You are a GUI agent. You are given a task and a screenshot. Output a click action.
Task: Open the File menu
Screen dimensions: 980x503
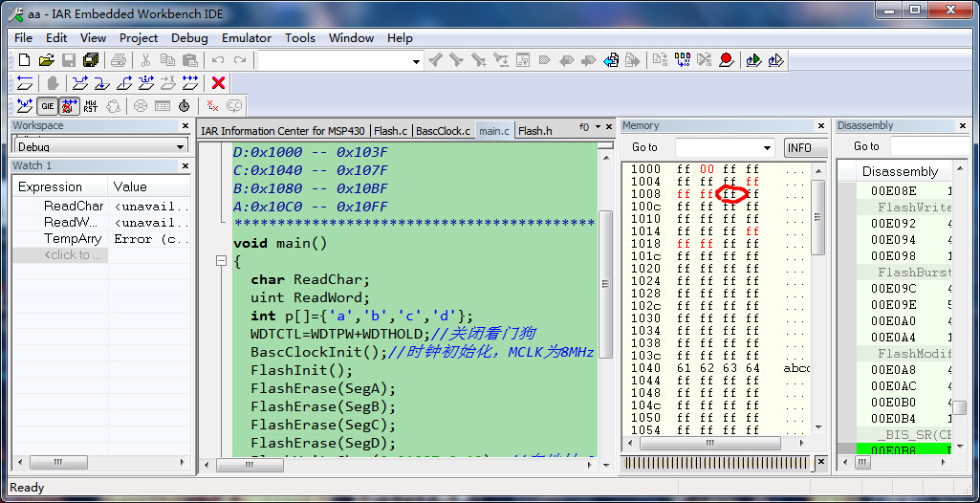(23, 37)
